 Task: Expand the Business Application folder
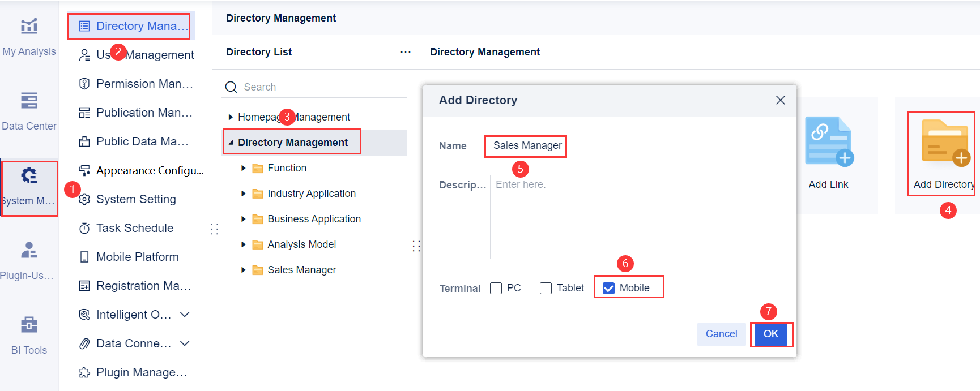click(x=244, y=219)
